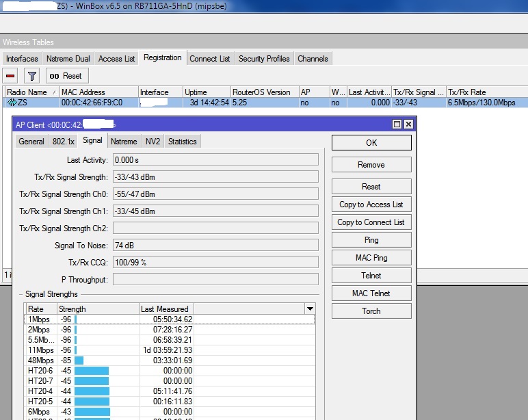Select the 48Mbps signal strength row
The image size is (528, 420).
170,360
